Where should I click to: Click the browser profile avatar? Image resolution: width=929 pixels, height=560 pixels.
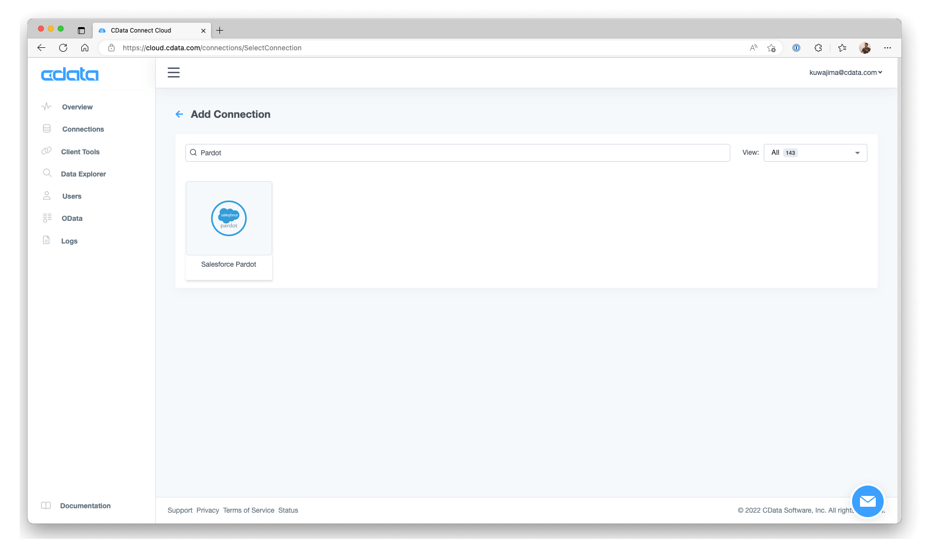865,48
